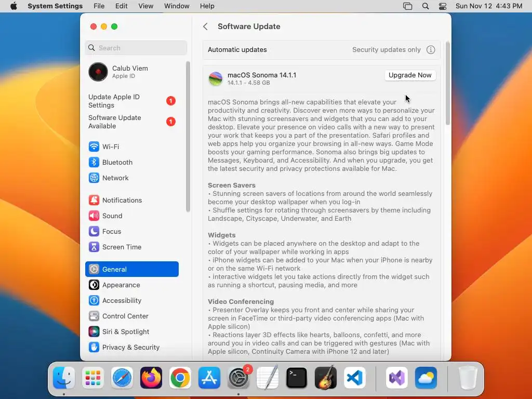Go back with the chevron button
The height and width of the screenshot is (399, 532).
pos(205,26)
